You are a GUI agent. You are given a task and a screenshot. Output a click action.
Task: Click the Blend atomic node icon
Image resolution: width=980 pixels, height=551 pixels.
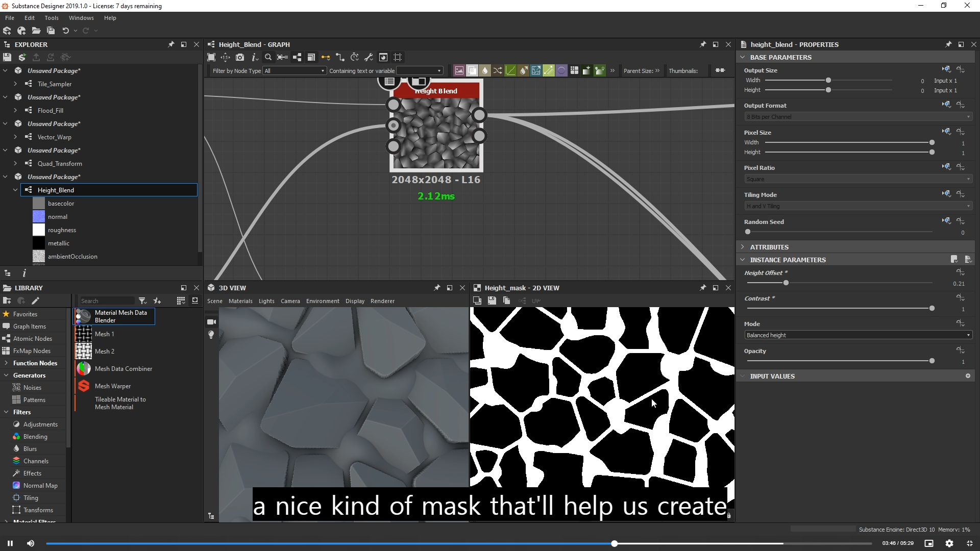click(472, 70)
